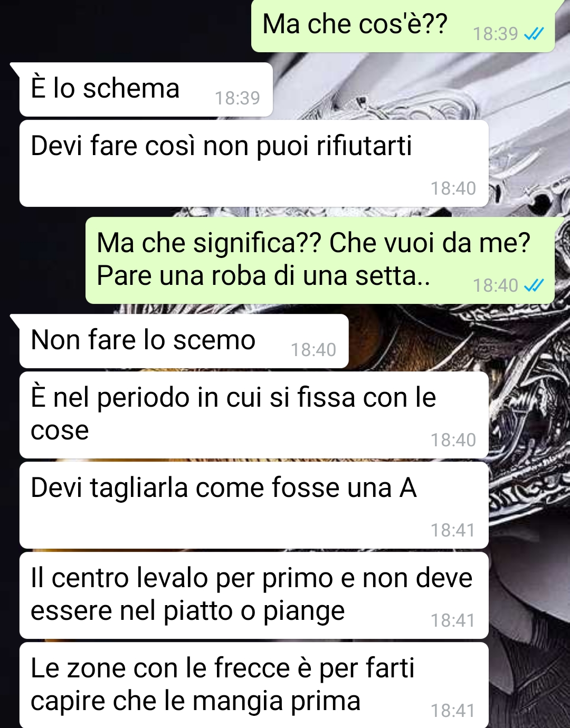The width and height of the screenshot is (570, 728).
Task: Select the 'Non fare lo scemo' bubble
Action: [x=184, y=341]
